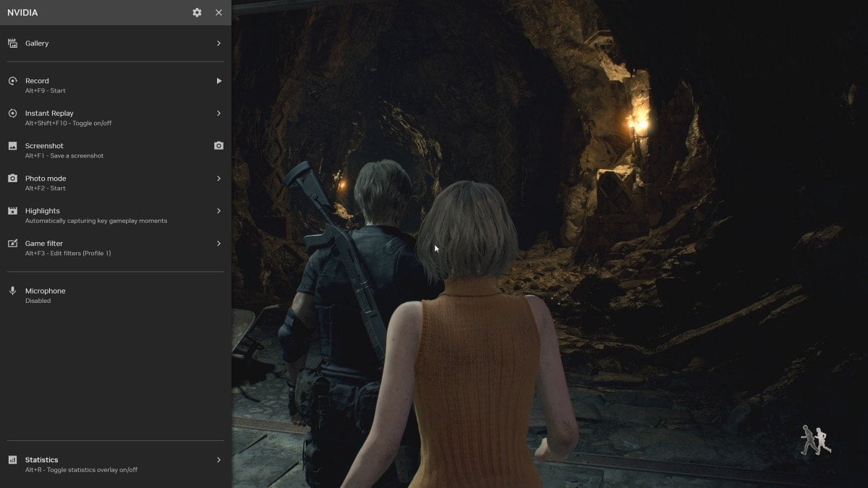Click the Screenshot picture icon

[12, 146]
